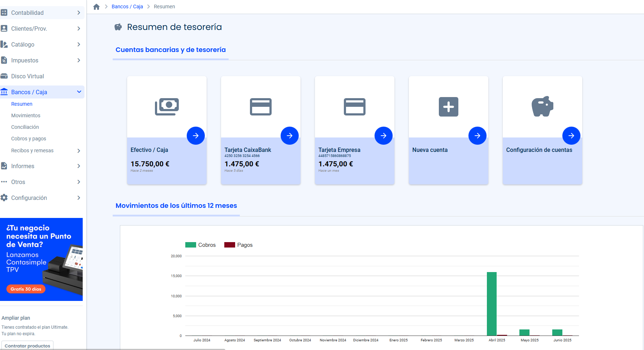Expand the Clientes/Prov. menu chevron
Screen dimensions: 644x350
(x=79, y=29)
